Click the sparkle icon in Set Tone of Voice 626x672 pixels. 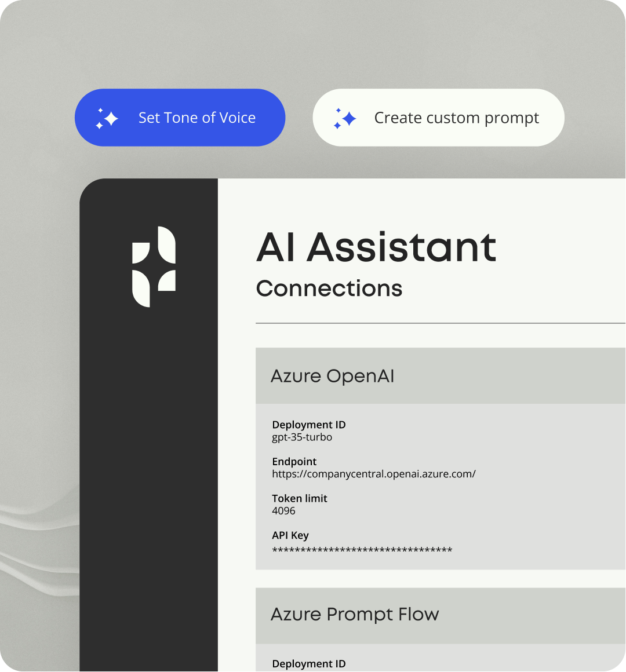107,118
